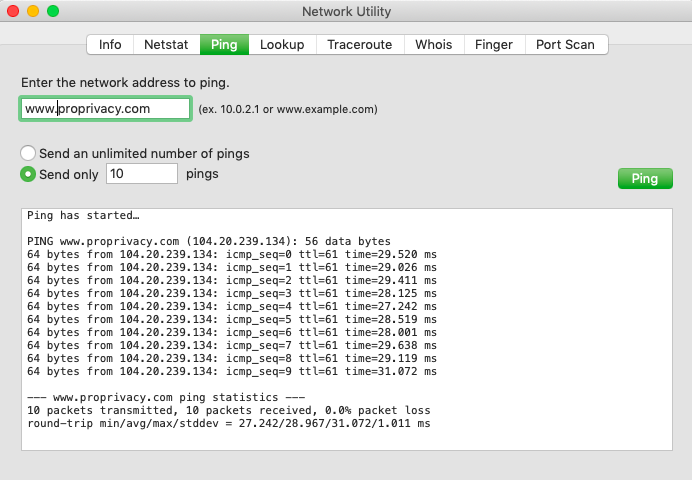The image size is (692, 480).
Task: Click the 'Ping has started…' output line
Action: [x=83, y=215]
